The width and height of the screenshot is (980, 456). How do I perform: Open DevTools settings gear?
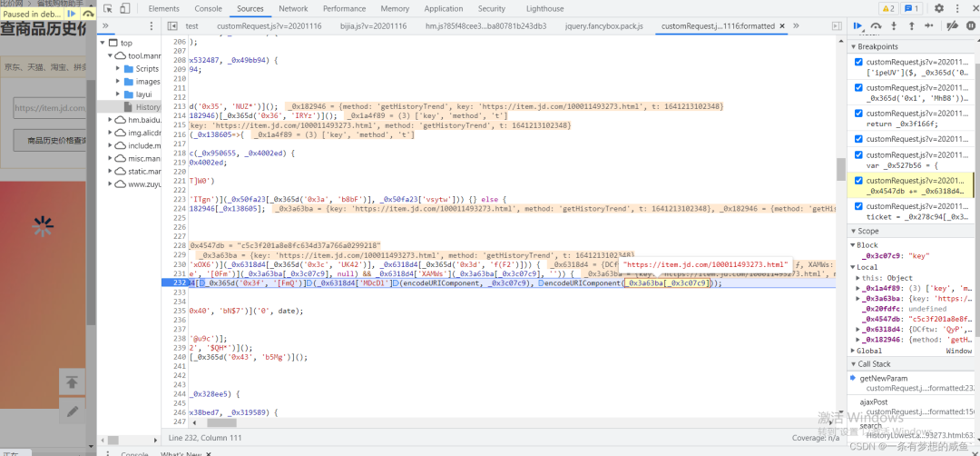click(x=939, y=8)
